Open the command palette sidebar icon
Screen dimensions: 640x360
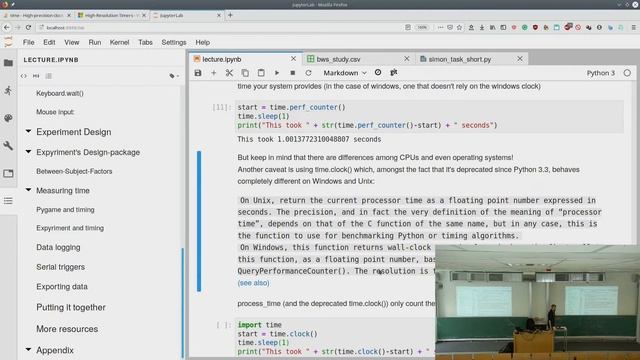[x=8, y=118]
